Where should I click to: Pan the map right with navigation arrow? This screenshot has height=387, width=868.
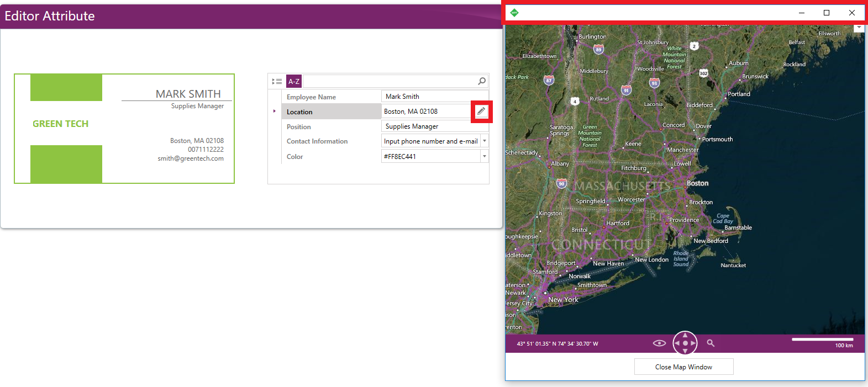(693, 343)
